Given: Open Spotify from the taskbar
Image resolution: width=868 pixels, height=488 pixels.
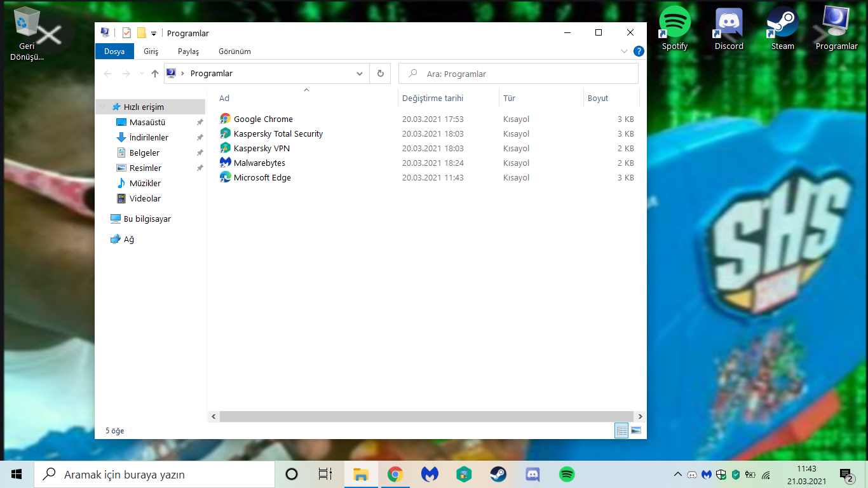Looking at the screenshot, I should pyautogui.click(x=567, y=474).
